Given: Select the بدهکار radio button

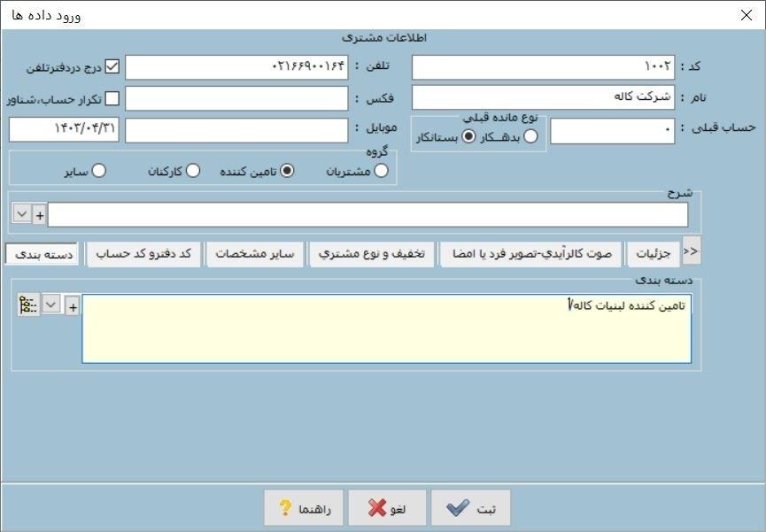Looking at the screenshot, I should 530,136.
